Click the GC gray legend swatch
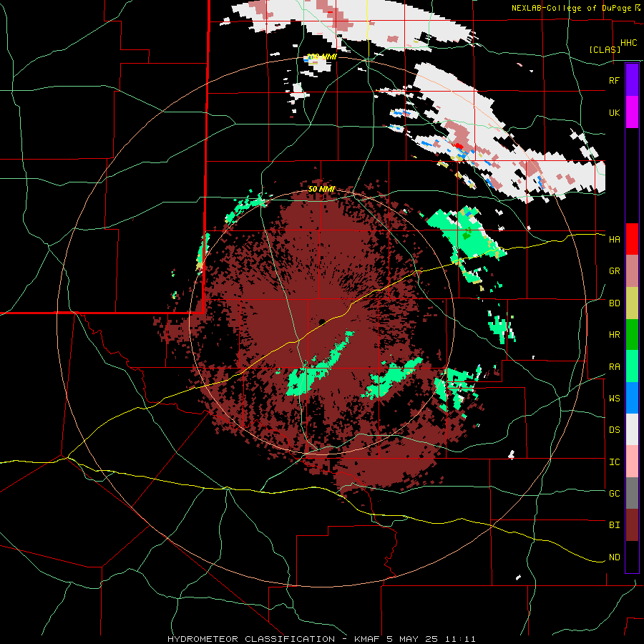644x644 pixels. (632, 493)
